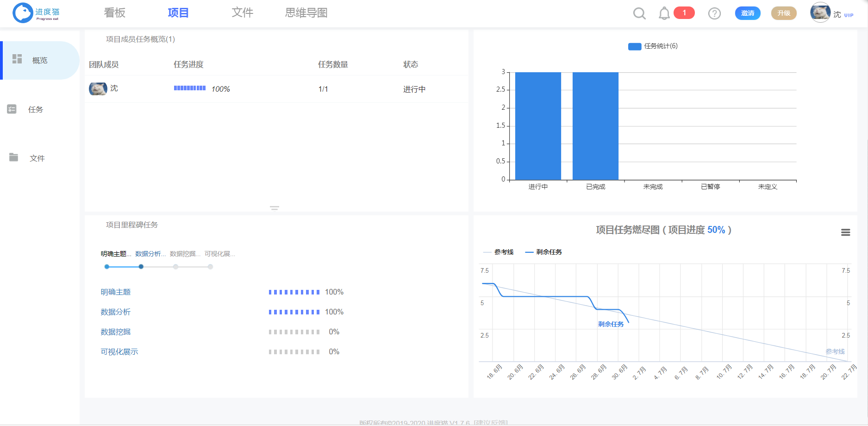868x426 pixels.
Task: Switch to the 文件 top tab
Action: [x=243, y=13]
